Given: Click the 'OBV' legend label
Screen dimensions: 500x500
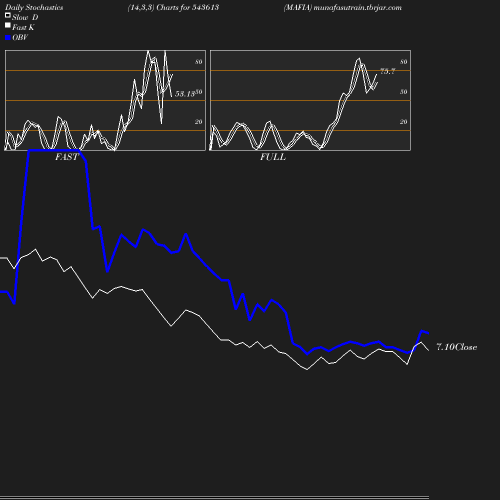Looking at the screenshot, I should [x=20, y=37].
